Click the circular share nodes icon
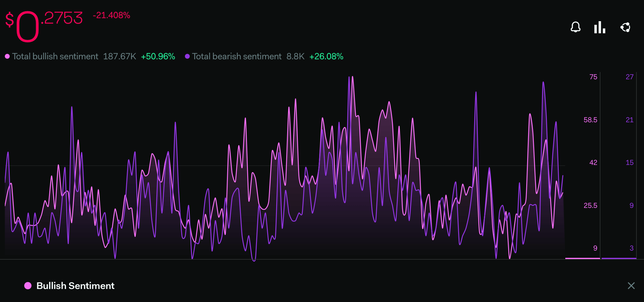644x302 pixels. click(x=625, y=27)
